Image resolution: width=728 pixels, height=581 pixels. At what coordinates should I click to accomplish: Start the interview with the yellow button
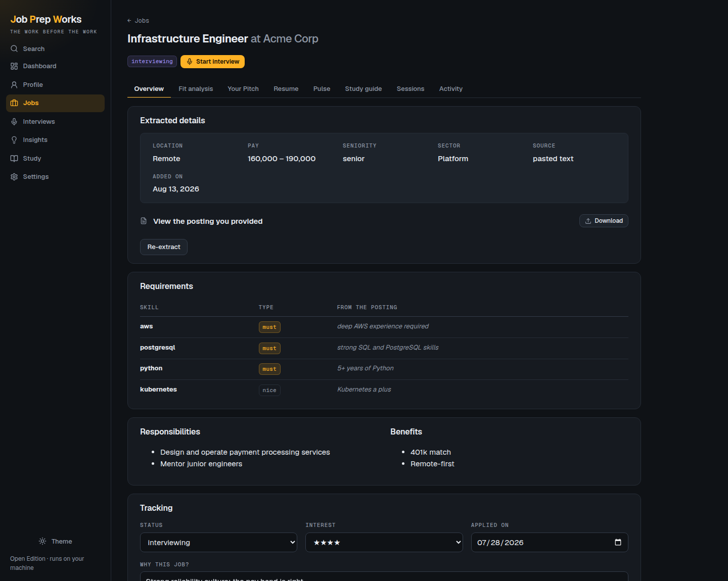click(x=212, y=62)
